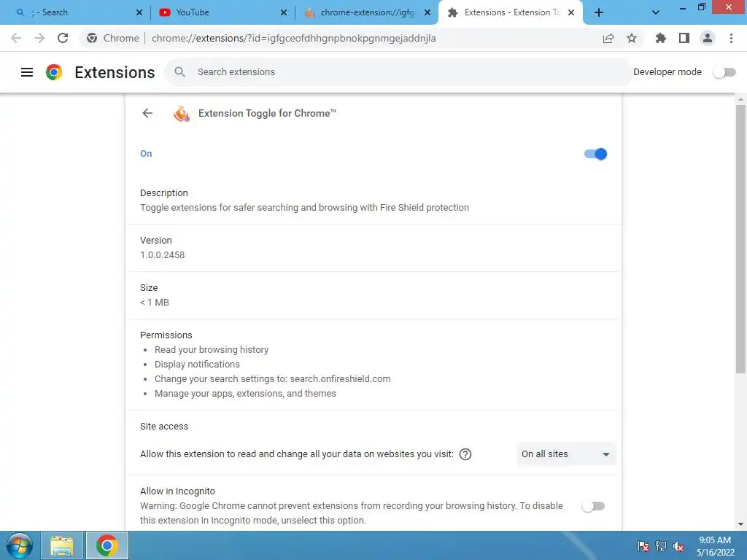Go back to the extensions list

[147, 113]
